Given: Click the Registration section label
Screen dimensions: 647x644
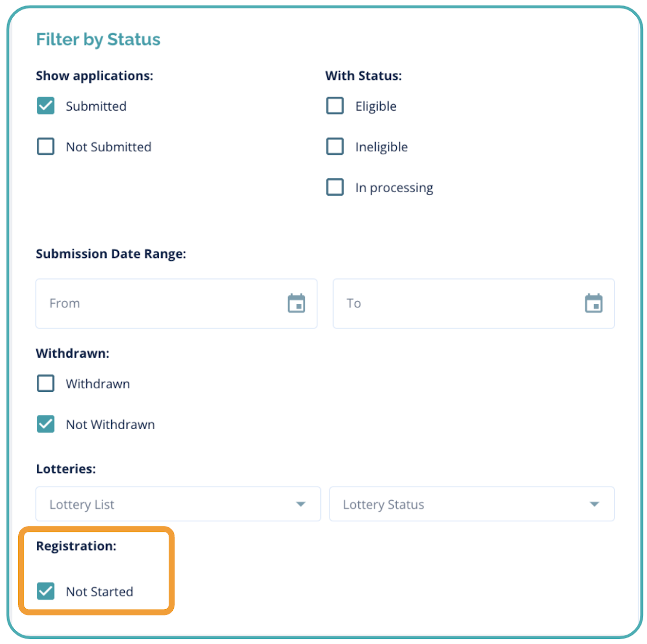Looking at the screenshot, I should click(76, 546).
